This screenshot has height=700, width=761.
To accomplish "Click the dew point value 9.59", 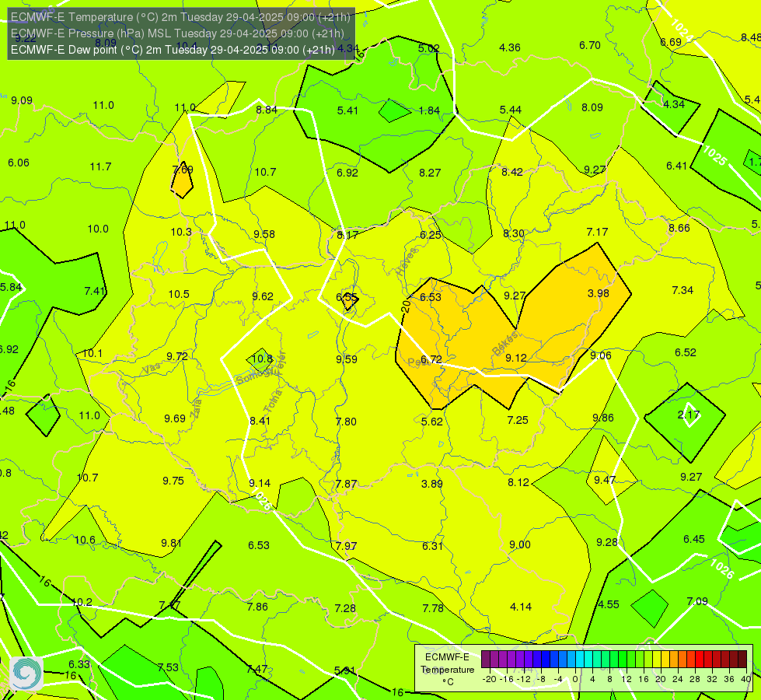I will click(x=347, y=359).
